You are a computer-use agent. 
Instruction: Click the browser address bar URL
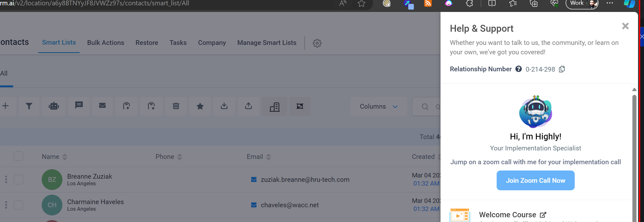tap(95, 3)
